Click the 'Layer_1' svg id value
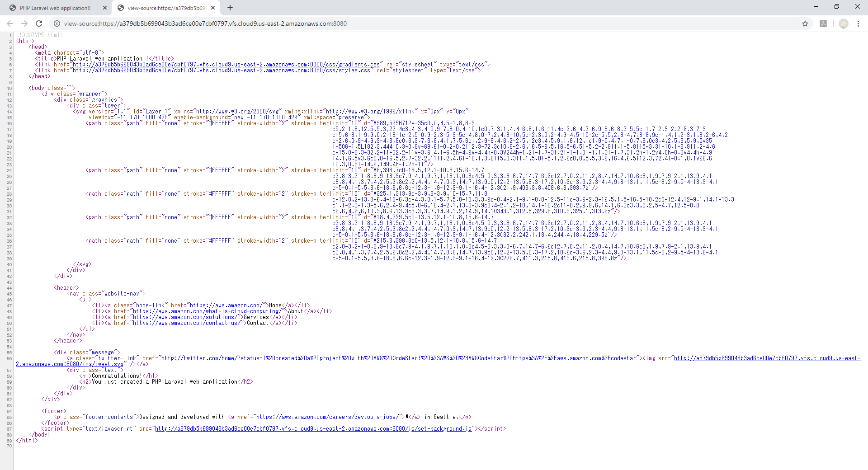This screenshot has width=868, height=470. (156, 112)
